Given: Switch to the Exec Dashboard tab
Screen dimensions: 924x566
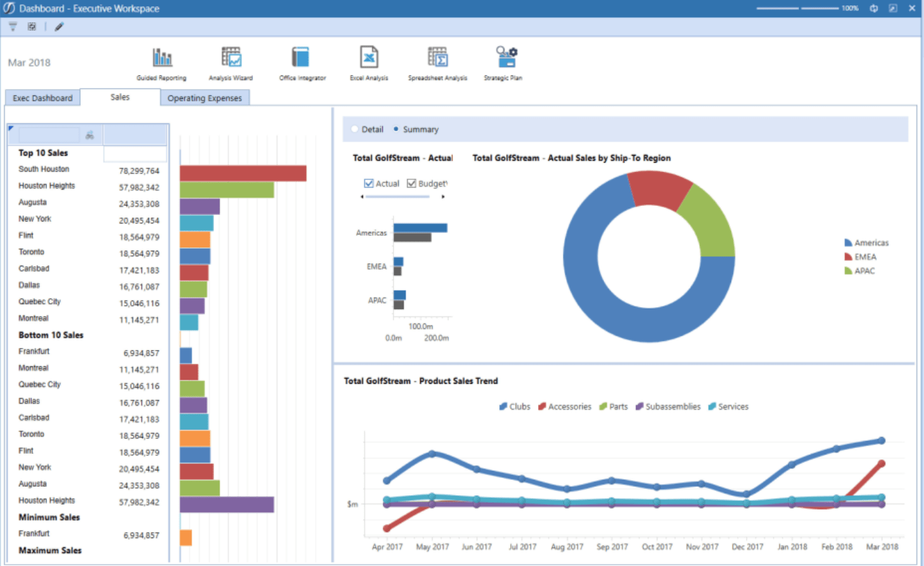Looking at the screenshot, I should (x=42, y=98).
